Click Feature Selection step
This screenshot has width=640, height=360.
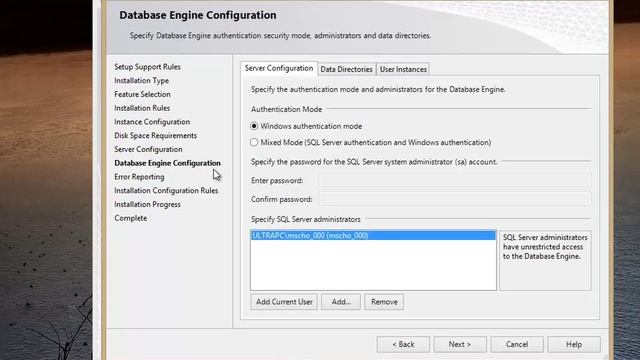pyautogui.click(x=142, y=94)
